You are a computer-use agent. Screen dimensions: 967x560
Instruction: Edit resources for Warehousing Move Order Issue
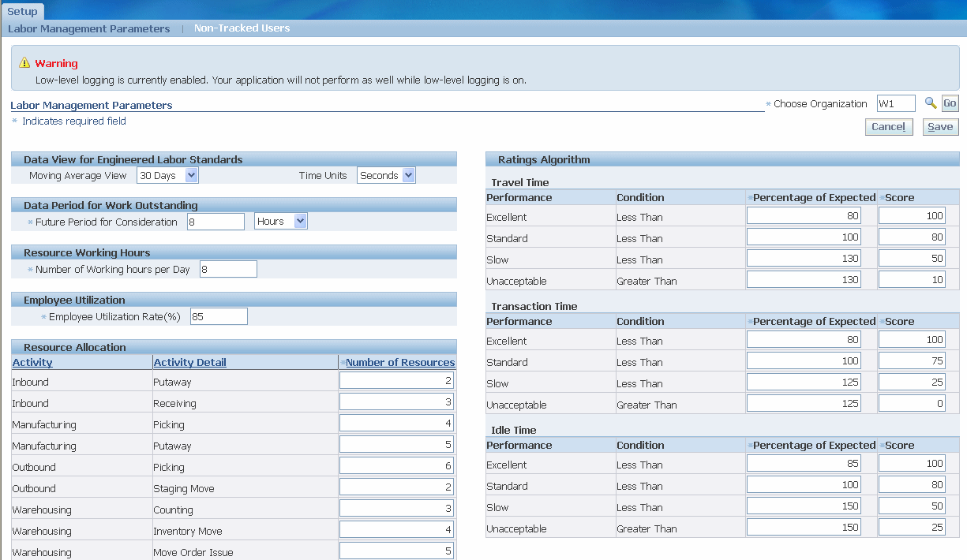click(397, 551)
